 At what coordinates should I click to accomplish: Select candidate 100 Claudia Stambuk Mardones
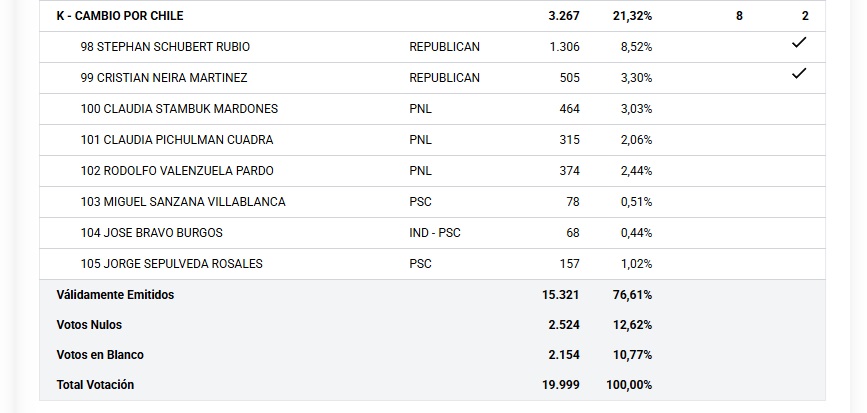pyautogui.click(x=179, y=109)
